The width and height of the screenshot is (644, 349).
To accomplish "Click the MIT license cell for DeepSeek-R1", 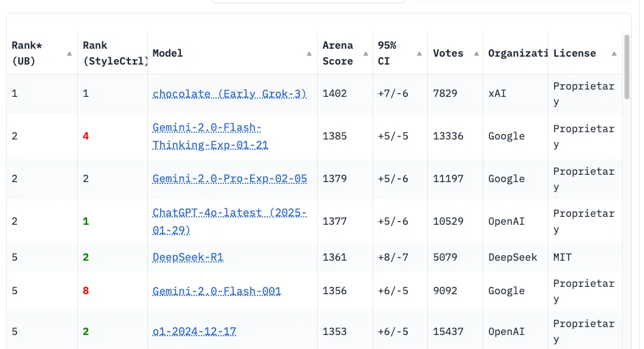I will 562,257.
